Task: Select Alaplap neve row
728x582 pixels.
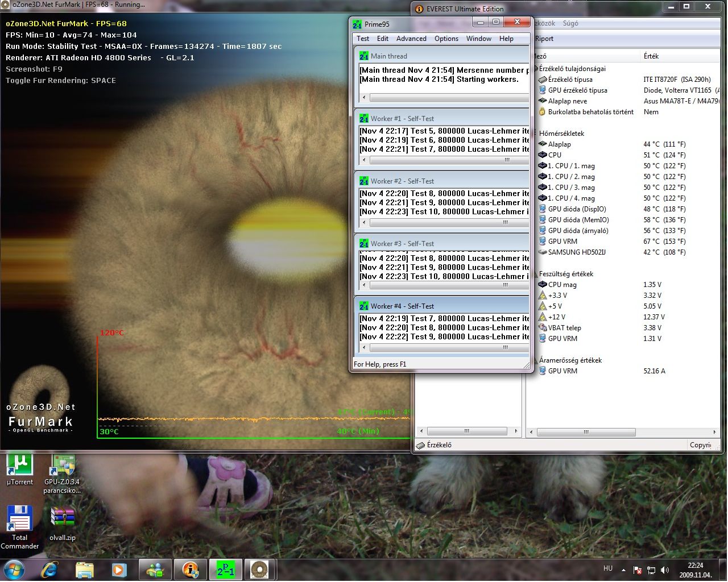Action: 628,101
